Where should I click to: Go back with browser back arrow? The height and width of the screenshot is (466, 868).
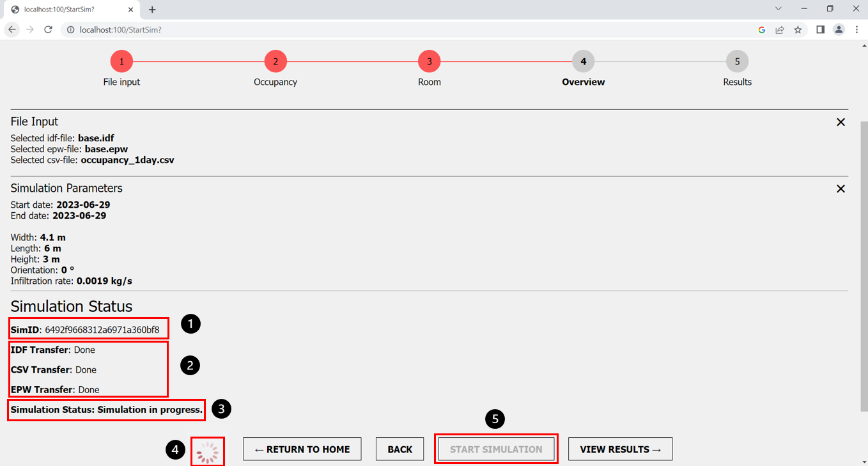(x=12, y=29)
